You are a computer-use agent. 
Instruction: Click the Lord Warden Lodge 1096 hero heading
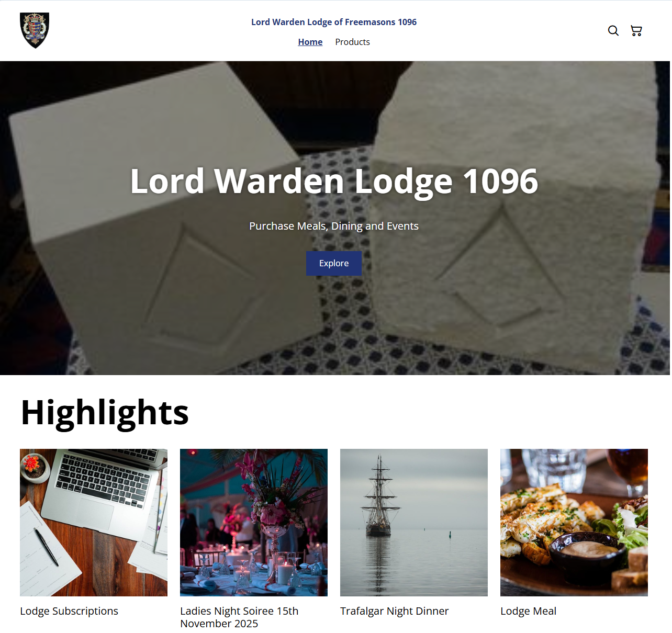point(334,182)
